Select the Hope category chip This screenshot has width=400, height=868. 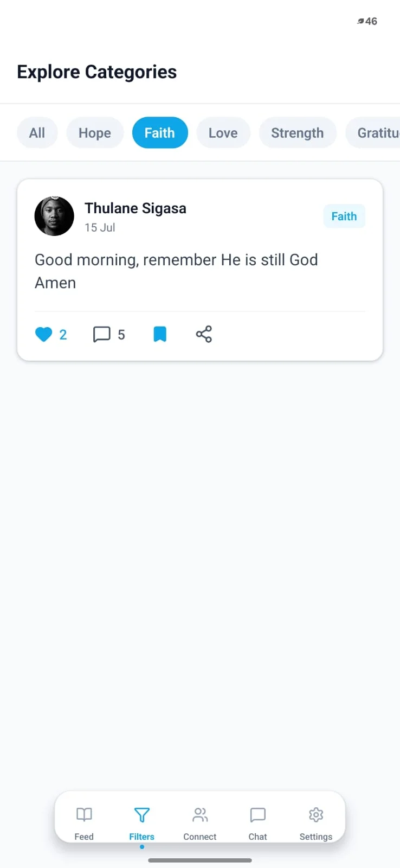[95, 133]
